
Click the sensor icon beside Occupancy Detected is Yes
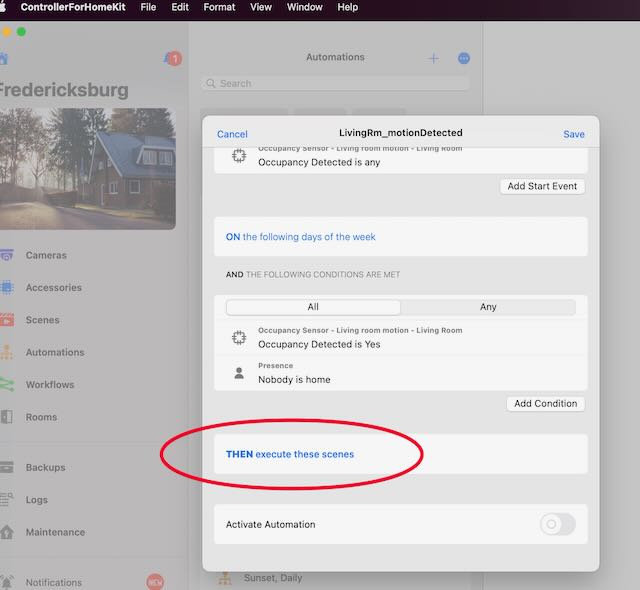tap(239, 337)
